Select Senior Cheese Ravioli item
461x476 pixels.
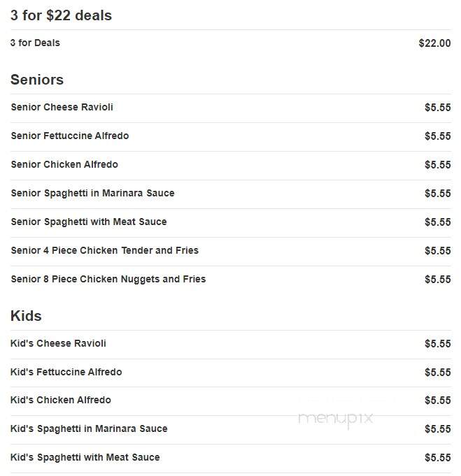click(62, 107)
